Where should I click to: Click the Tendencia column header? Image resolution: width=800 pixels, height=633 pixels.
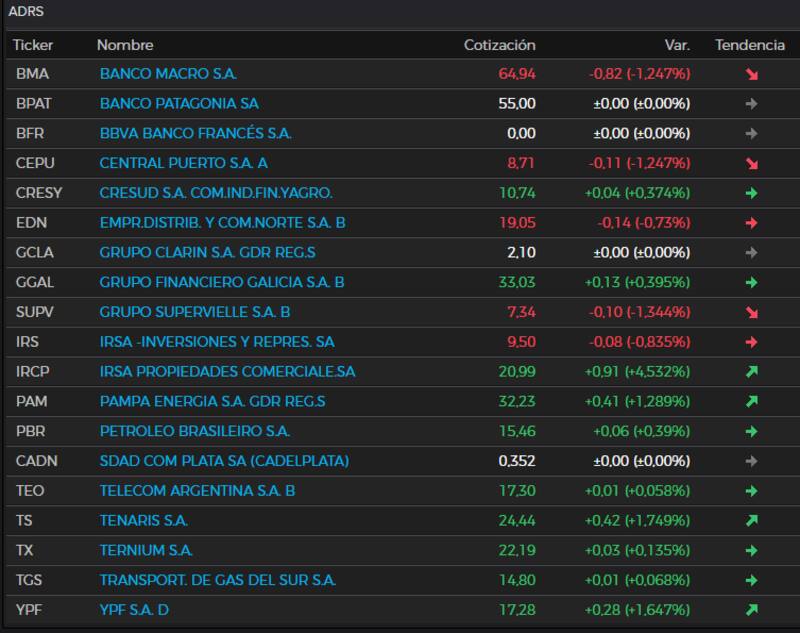click(749, 45)
